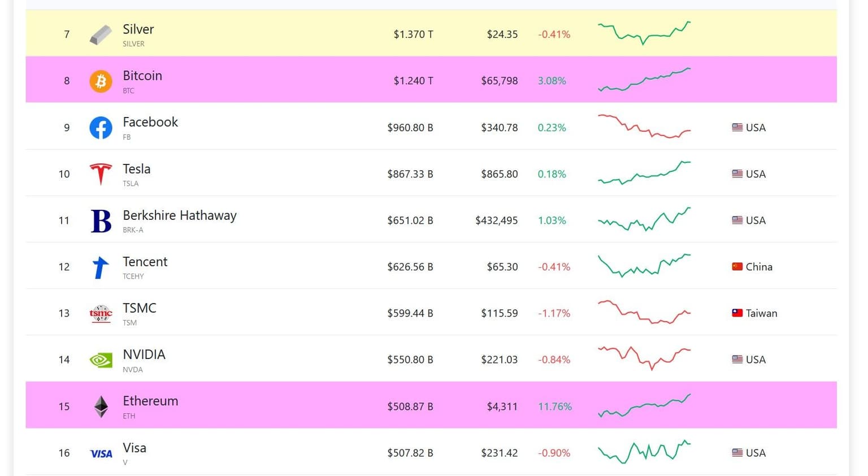Screen dimensions: 868x476
Task: Click the Ethereum diamond icon
Action: pyautogui.click(x=101, y=406)
